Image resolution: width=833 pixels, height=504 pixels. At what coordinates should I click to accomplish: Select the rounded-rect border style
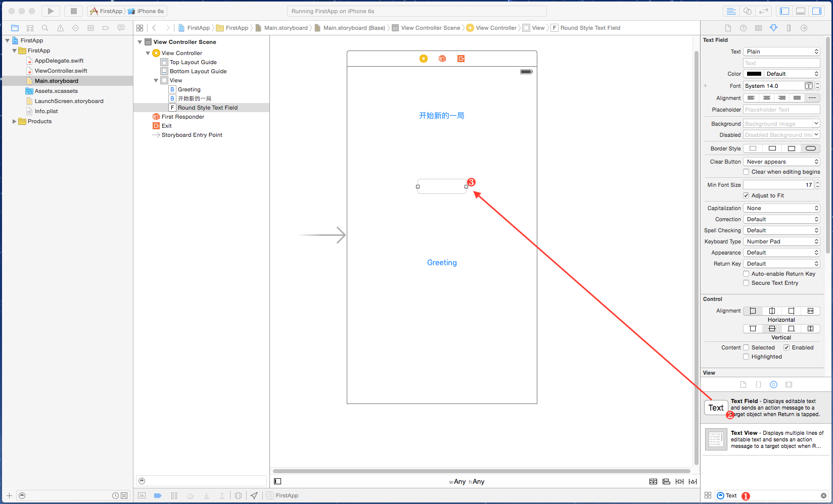coord(810,148)
